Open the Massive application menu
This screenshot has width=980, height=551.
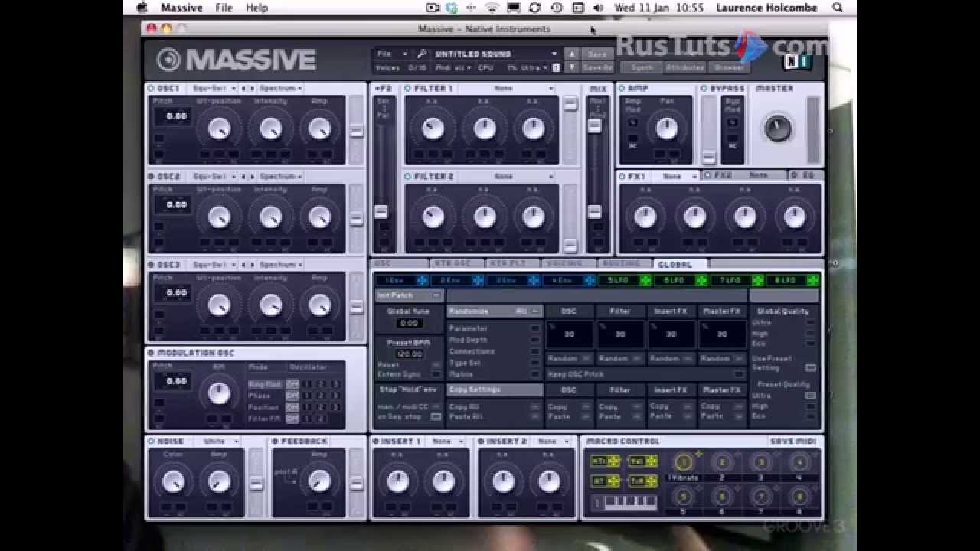pos(181,8)
